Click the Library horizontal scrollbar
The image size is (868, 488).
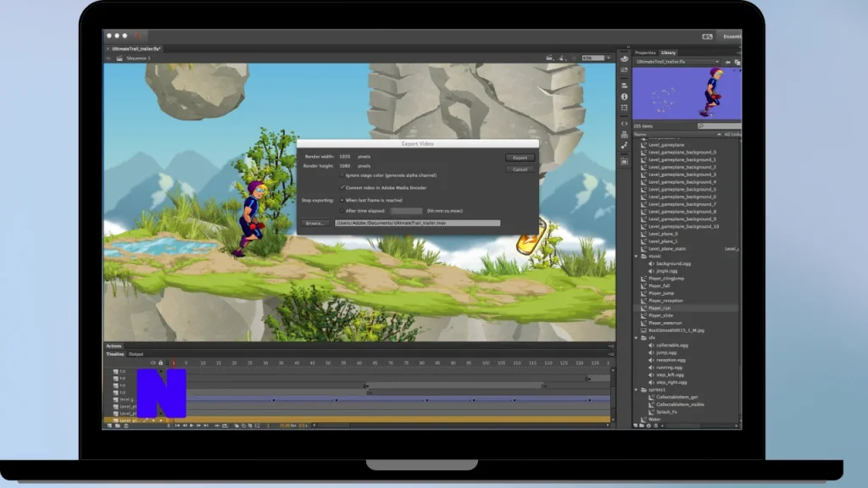[683, 426]
